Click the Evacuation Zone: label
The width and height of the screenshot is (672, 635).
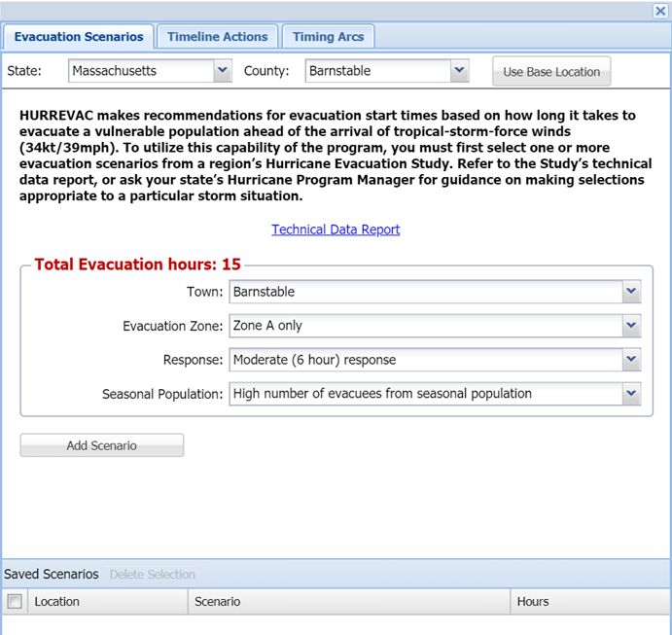coord(173,326)
